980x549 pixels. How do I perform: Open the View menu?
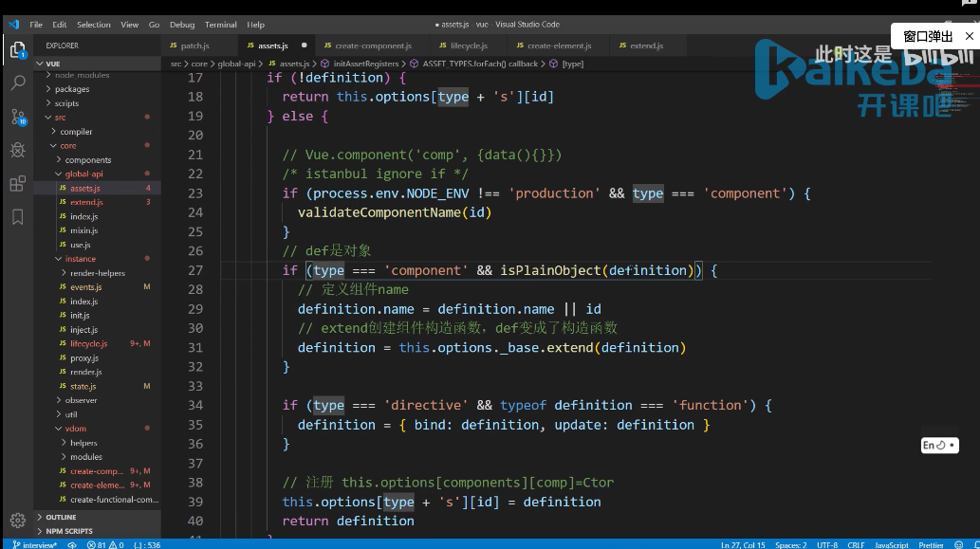click(129, 25)
